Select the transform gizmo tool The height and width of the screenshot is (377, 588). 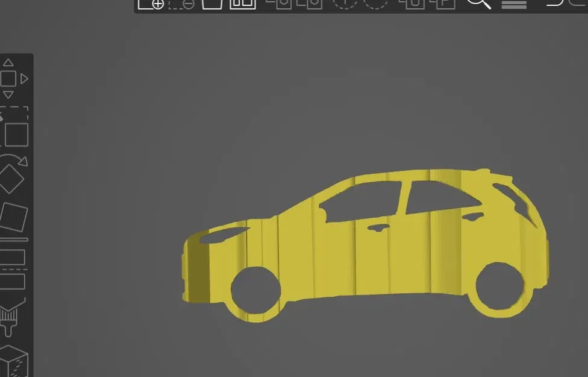click(x=8, y=78)
